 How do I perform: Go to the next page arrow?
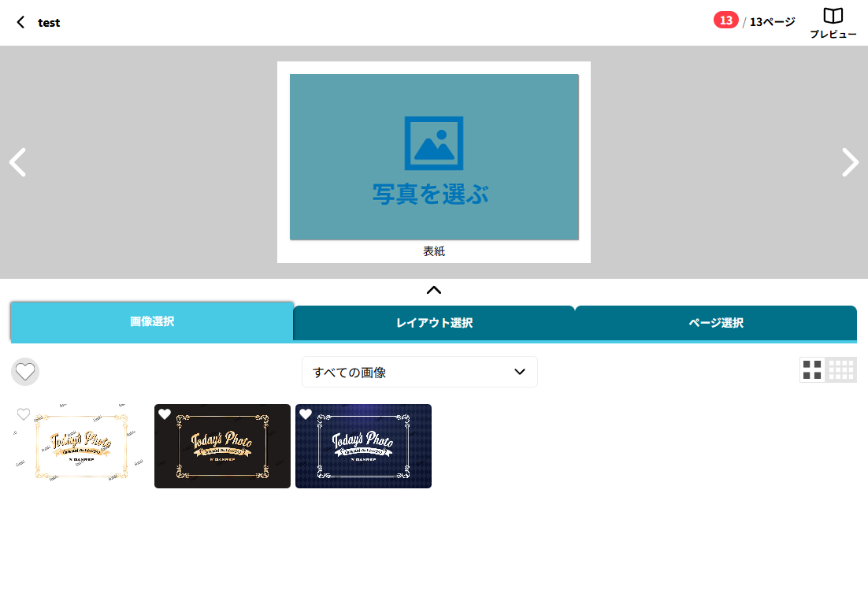tap(850, 162)
